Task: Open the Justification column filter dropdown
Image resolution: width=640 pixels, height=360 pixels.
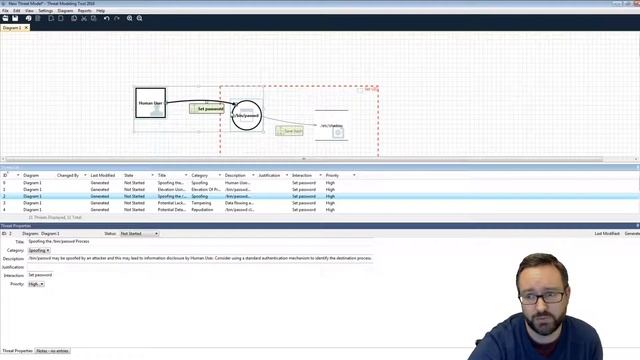Action: (x=287, y=176)
